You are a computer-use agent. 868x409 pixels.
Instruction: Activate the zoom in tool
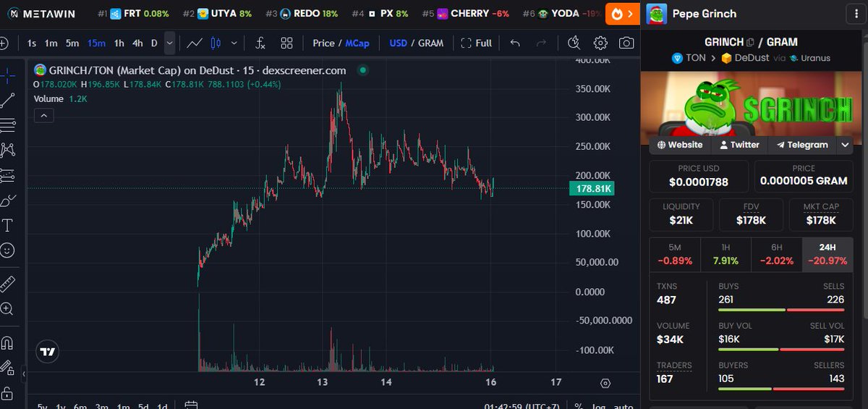[7, 308]
